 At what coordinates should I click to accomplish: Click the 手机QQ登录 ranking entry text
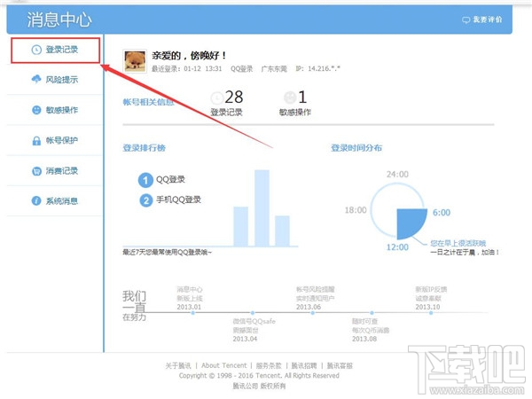coord(178,199)
